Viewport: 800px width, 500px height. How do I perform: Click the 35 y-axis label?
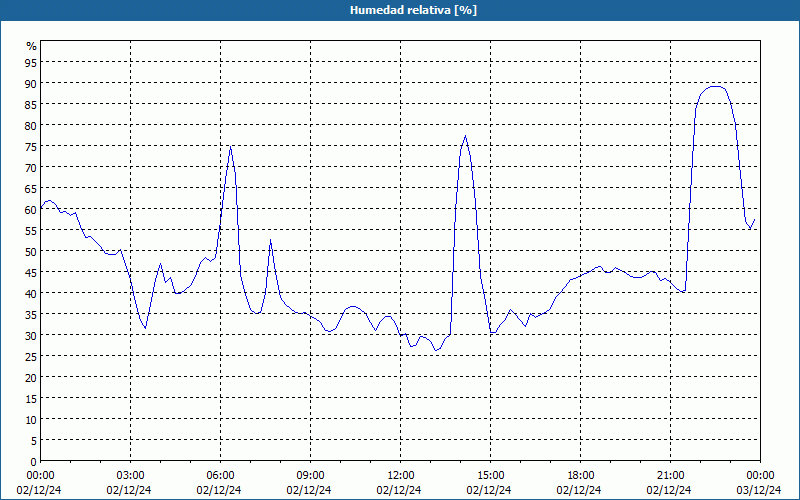point(31,315)
